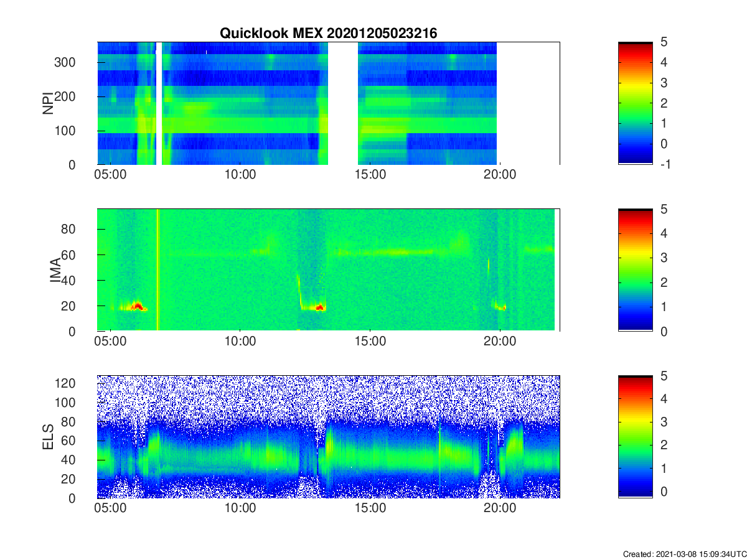The image size is (747, 560).
Task: Click the 20:00 tick label under IMA plot
Action: [500, 342]
